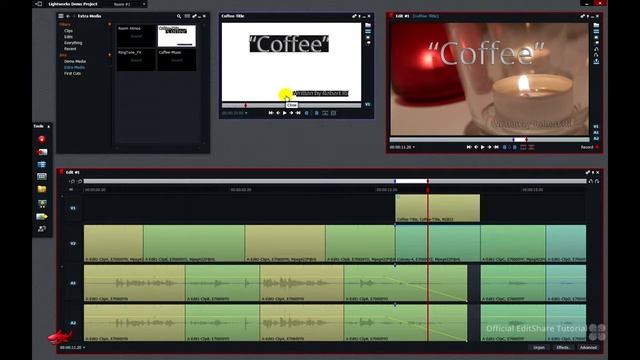Click the Effects... button
The width and height of the screenshot is (640, 360).
click(563, 348)
